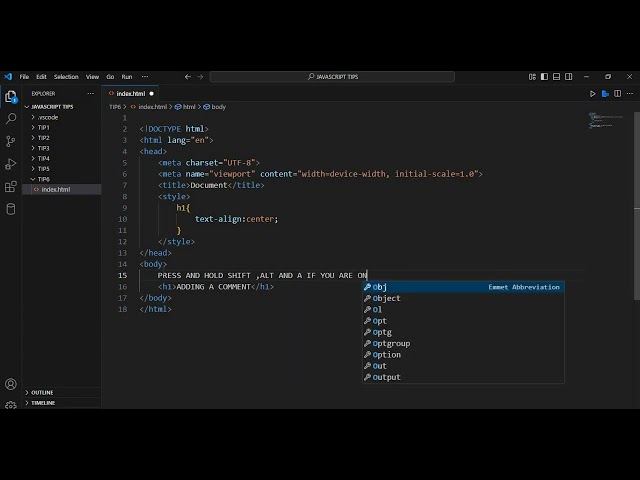The image size is (640, 480).
Task: Click body in the breadcrumb
Action: (x=215, y=107)
